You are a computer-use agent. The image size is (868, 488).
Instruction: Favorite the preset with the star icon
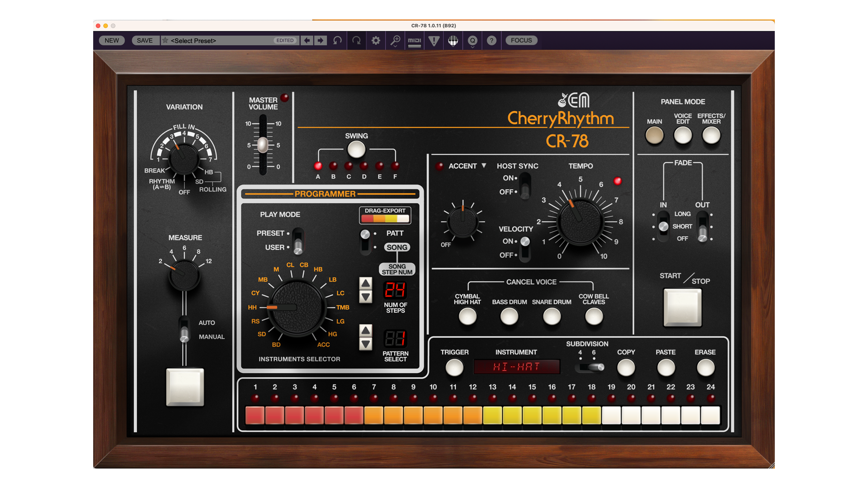coord(165,40)
